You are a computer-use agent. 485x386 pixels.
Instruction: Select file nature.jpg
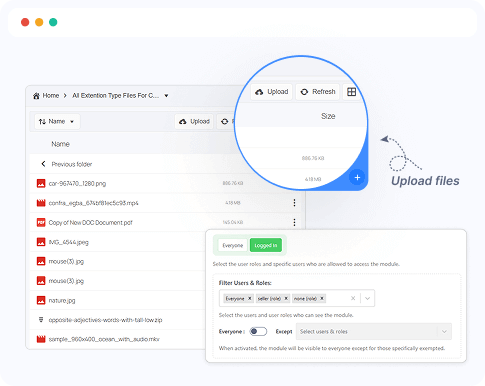tap(62, 301)
